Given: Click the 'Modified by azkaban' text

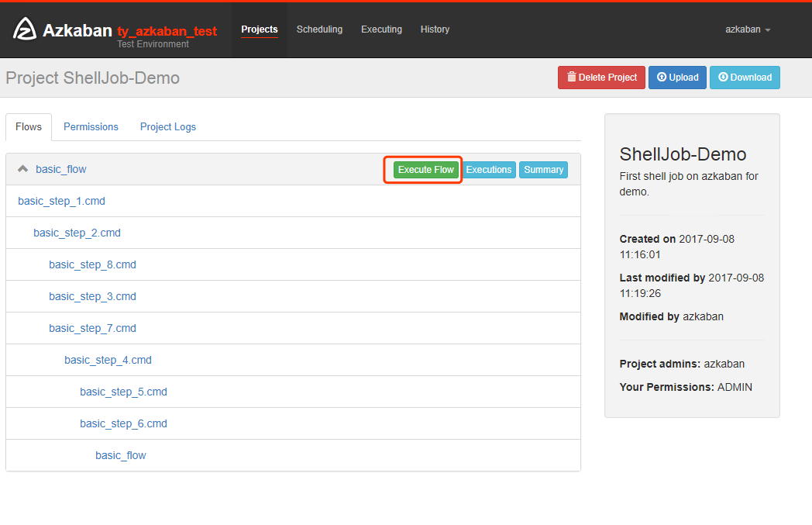Looking at the screenshot, I should pyautogui.click(x=671, y=316).
